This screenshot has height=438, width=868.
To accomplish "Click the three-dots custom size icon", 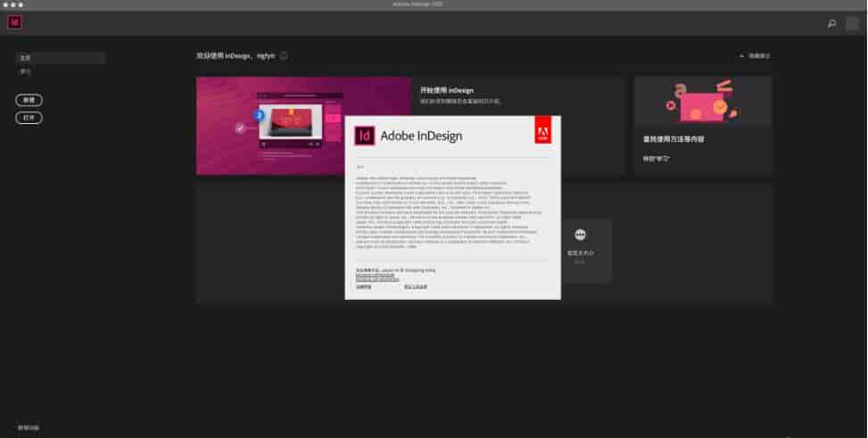I will pyautogui.click(x=580, y=235).
